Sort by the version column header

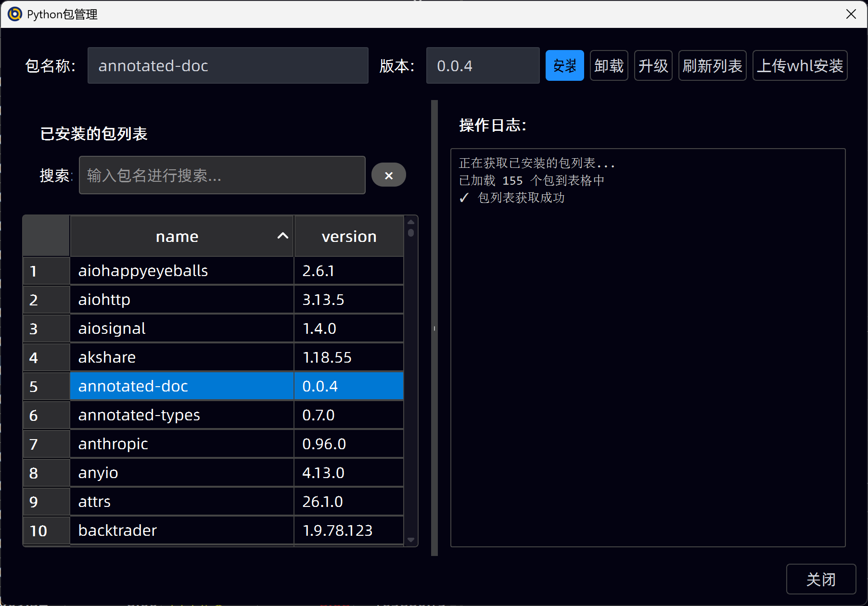click(349, 236)
